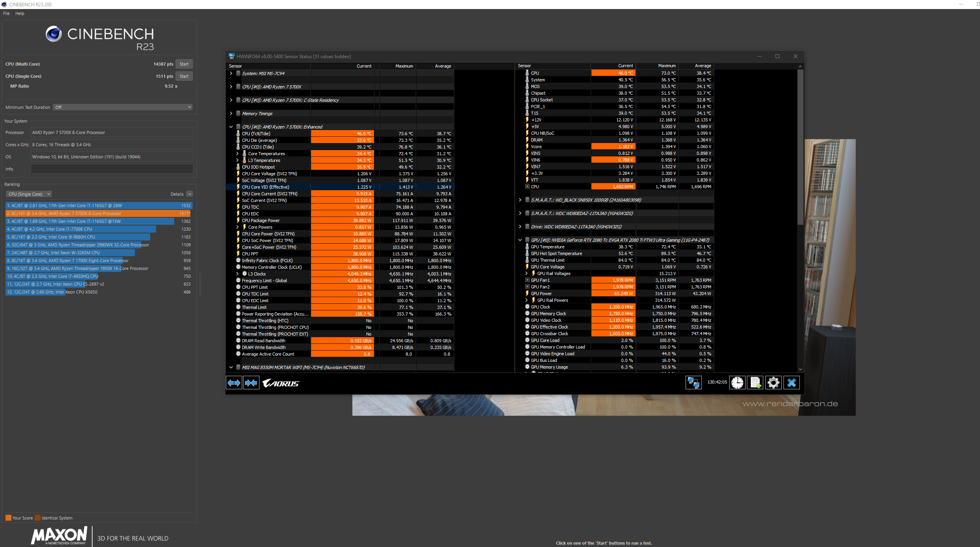Screen dimensions: 980x547
Task: Click the Your Score orange legend swatch
Action: point(8,518)
